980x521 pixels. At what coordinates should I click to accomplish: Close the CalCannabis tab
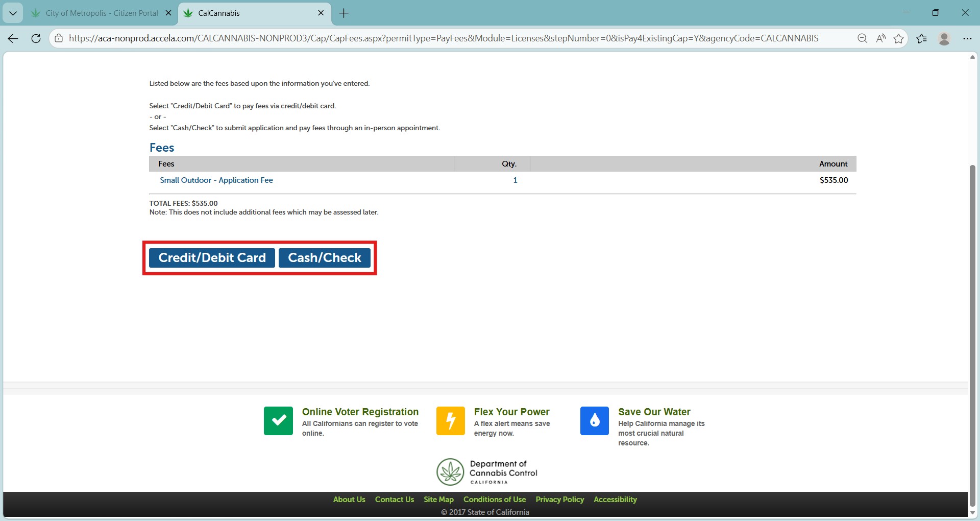click(321, 13)
